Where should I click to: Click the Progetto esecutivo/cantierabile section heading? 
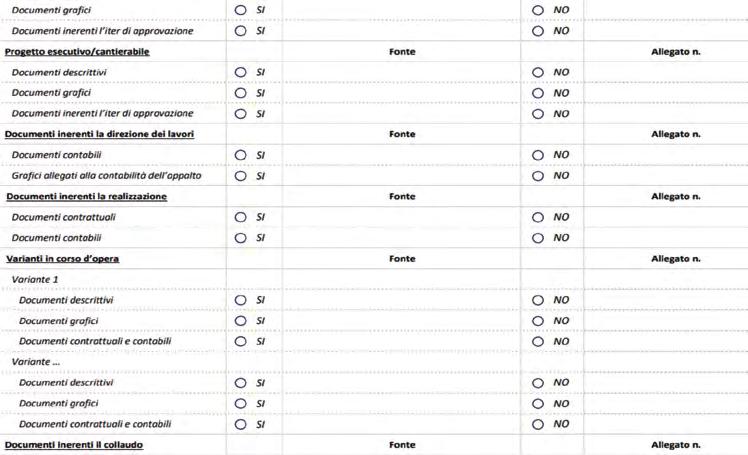click(x=77, y=52)
